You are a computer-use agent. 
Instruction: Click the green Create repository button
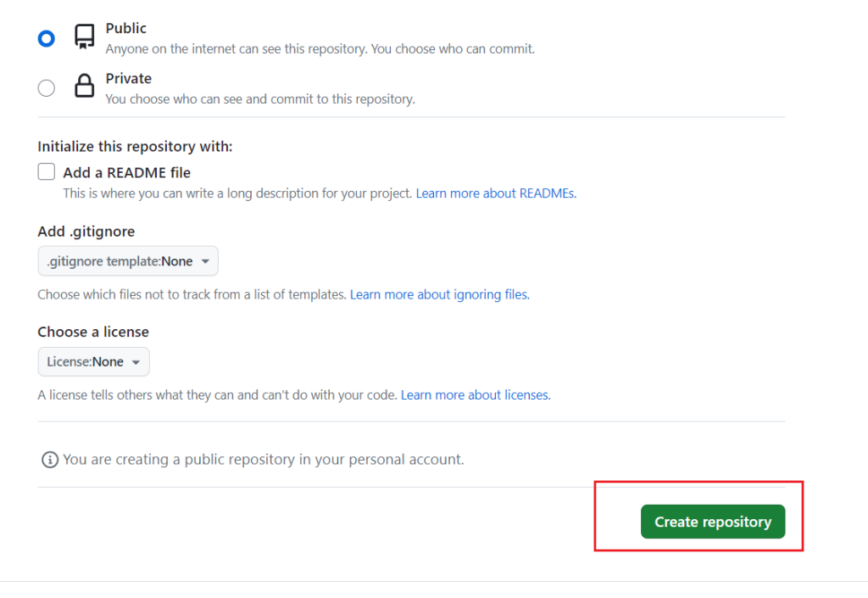pyautogui.click(x=713, y=522)
